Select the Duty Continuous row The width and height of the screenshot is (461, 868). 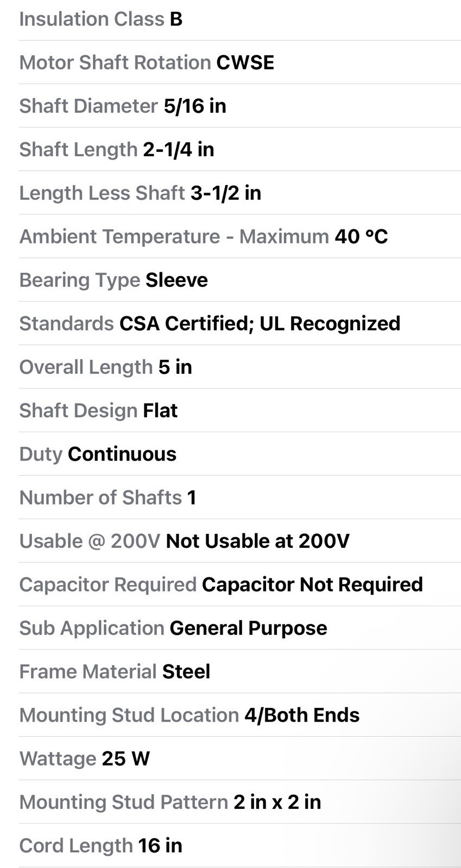point(239,454)
